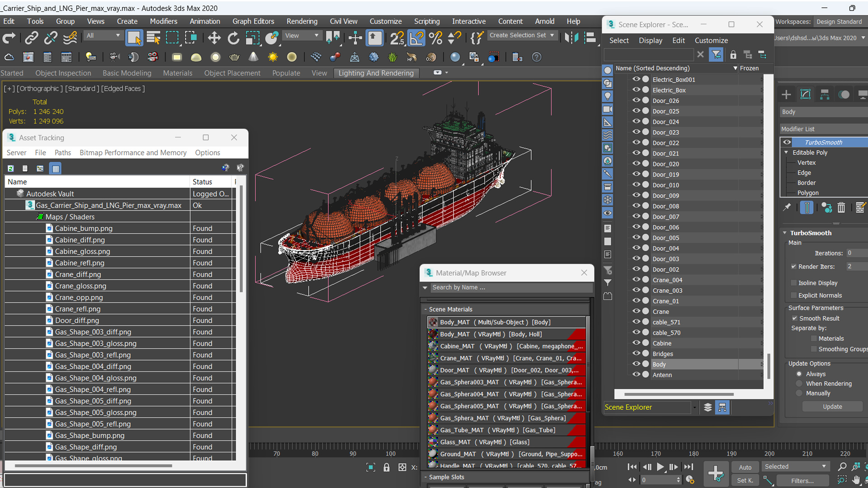The width and height of the screenshot is (868, 488).
Task: Toggle visibility of the Body object
Action: (636, 364)
